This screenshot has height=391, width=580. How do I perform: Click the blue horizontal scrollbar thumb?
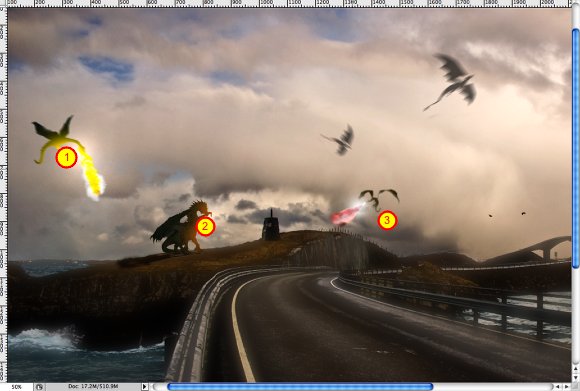(300, 387)
